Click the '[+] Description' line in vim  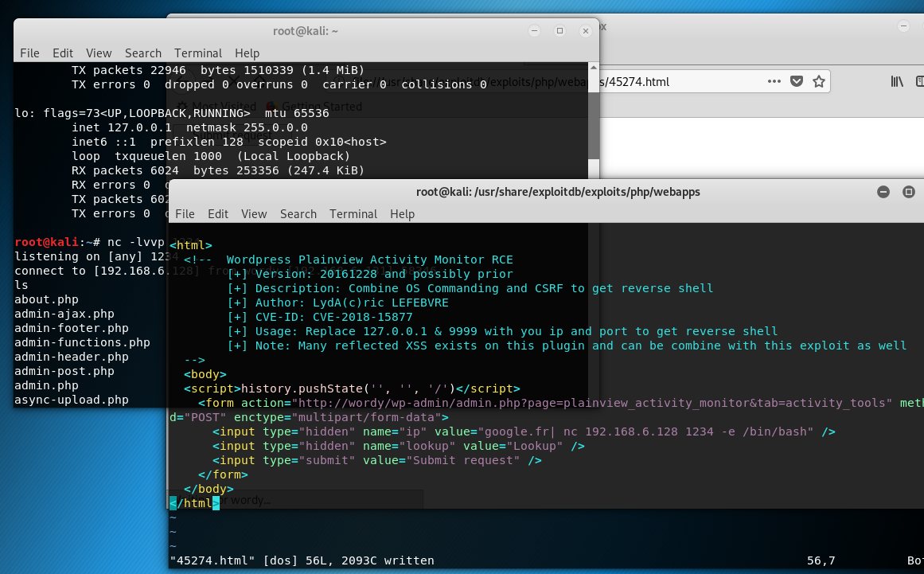(x=470, y=288)
